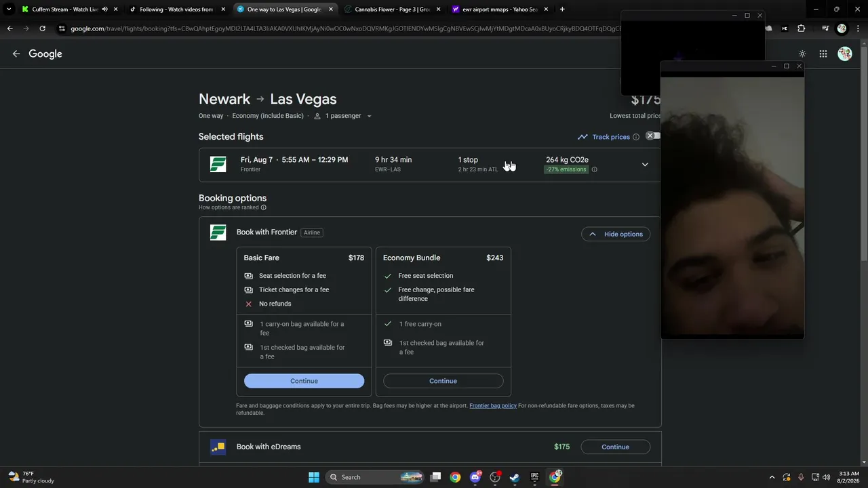Image resolution: width=868 pixels, height=488 pixels.
Task: Click the Windows taskbar Search box
Action: 373,477
